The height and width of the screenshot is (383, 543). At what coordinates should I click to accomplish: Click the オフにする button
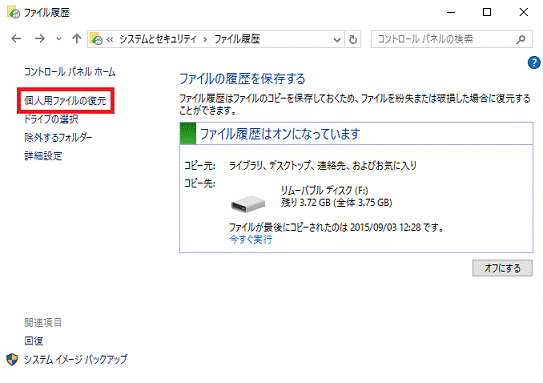point(502,268)
